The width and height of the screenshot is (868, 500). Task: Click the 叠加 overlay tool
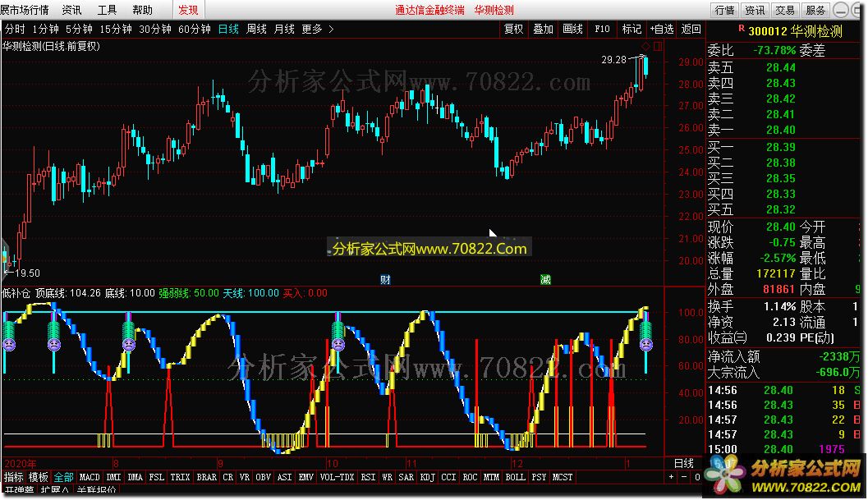click(x=543, y=29)
